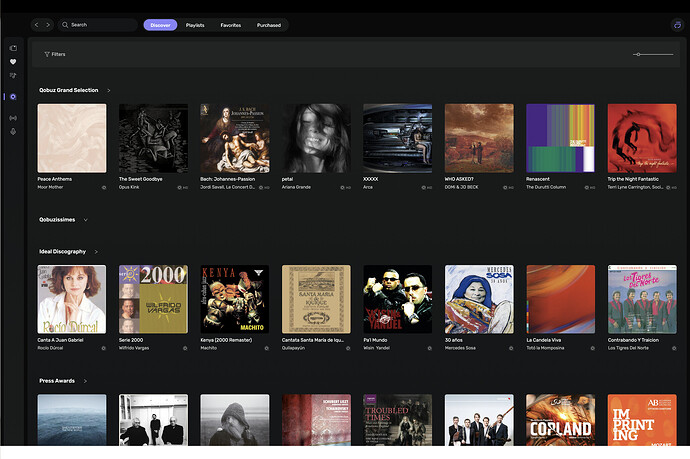Expand the Ideal Discography chevron

(96, 252)
